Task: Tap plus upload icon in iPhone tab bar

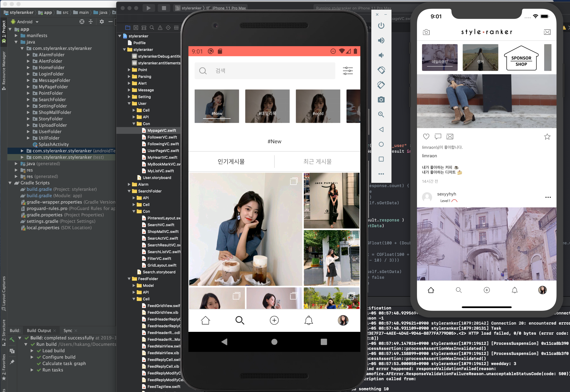Action: (487, 290)
